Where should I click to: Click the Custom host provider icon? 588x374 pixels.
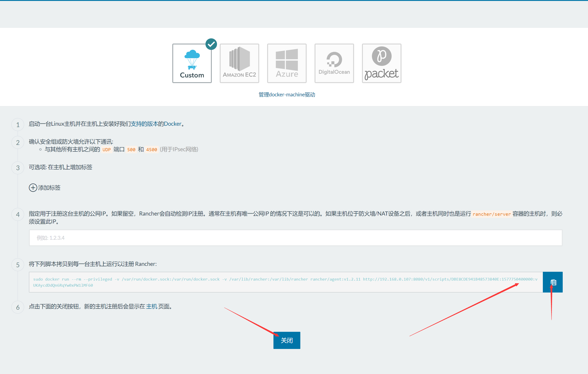click(x=193, y=62)
